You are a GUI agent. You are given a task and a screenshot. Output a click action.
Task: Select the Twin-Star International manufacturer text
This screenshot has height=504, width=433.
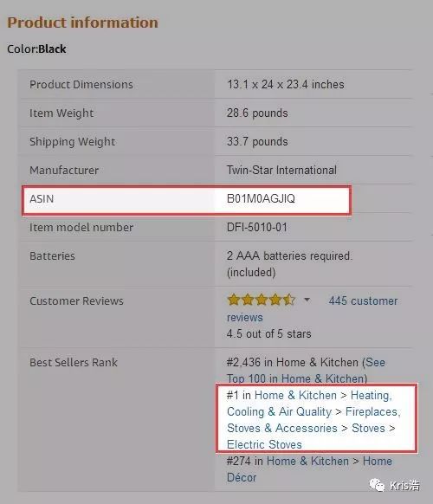coord(281,170)
